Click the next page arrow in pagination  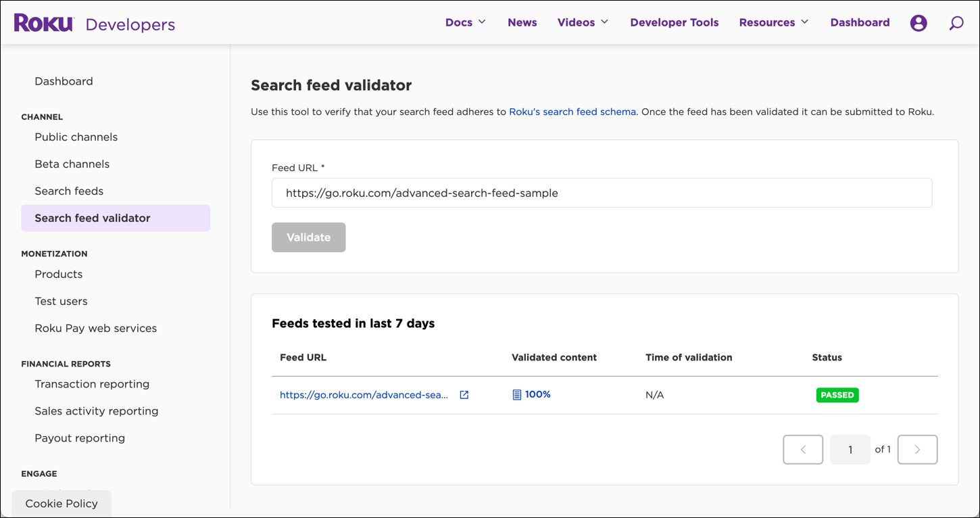point(917,449)
